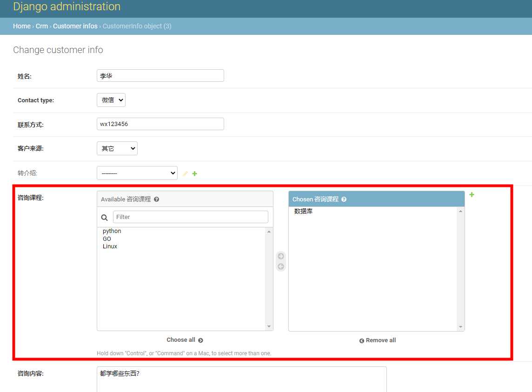Click the magnifier search icon by Filter

[105, 218]
